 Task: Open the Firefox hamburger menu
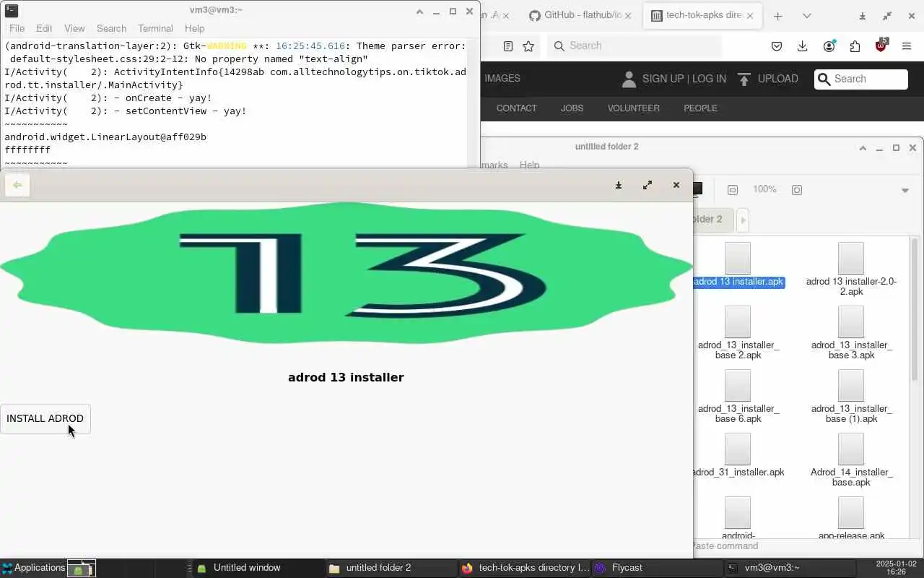tap(907, 46)
